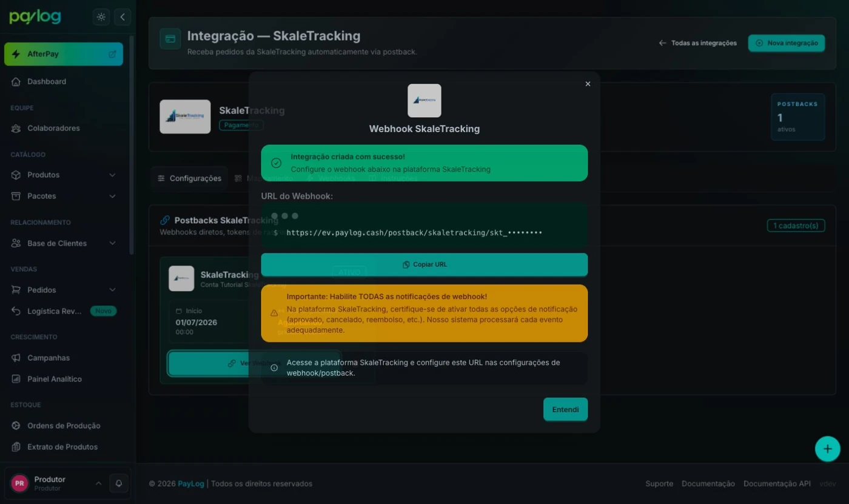
Task: Click the PR user avatar
Action: tap(19, 483)
